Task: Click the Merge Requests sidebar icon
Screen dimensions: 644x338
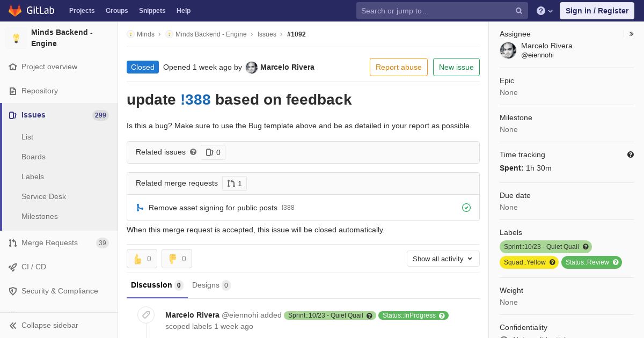Action: (x=13, y=243)
